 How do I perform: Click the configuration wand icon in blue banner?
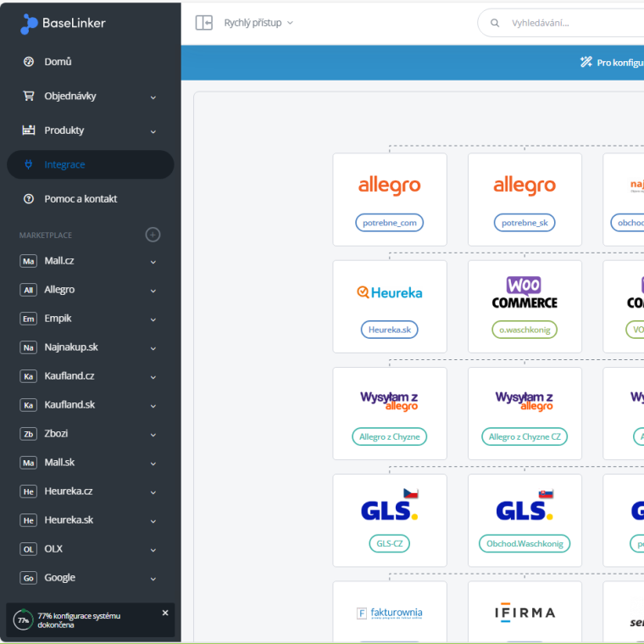(586, 62)
